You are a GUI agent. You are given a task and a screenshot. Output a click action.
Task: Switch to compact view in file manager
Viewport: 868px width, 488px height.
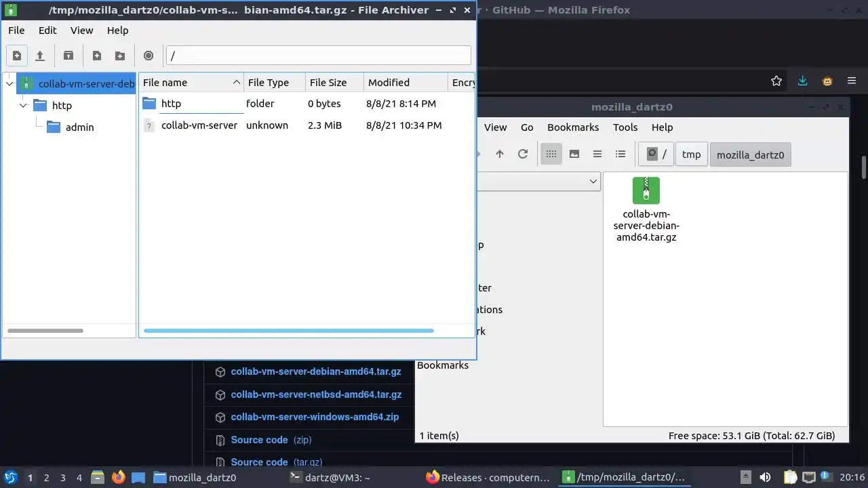pyautogui.click(x=597, y=154)
